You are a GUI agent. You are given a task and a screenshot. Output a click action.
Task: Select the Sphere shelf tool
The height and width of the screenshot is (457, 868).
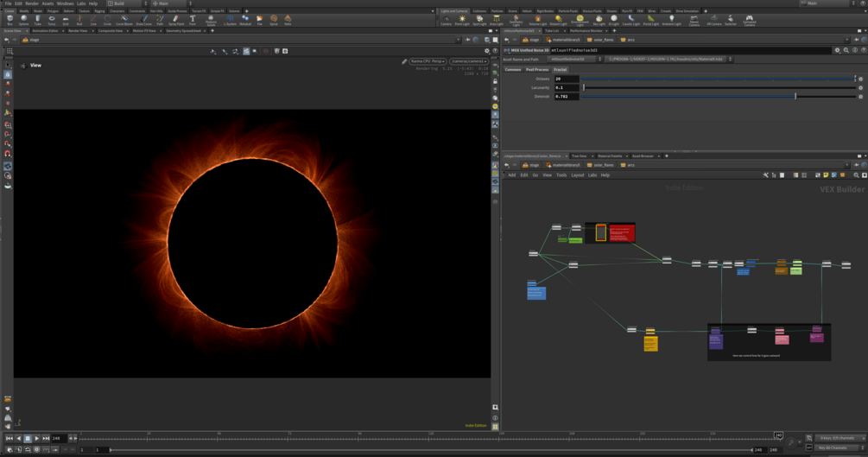(x=23, y=19)
